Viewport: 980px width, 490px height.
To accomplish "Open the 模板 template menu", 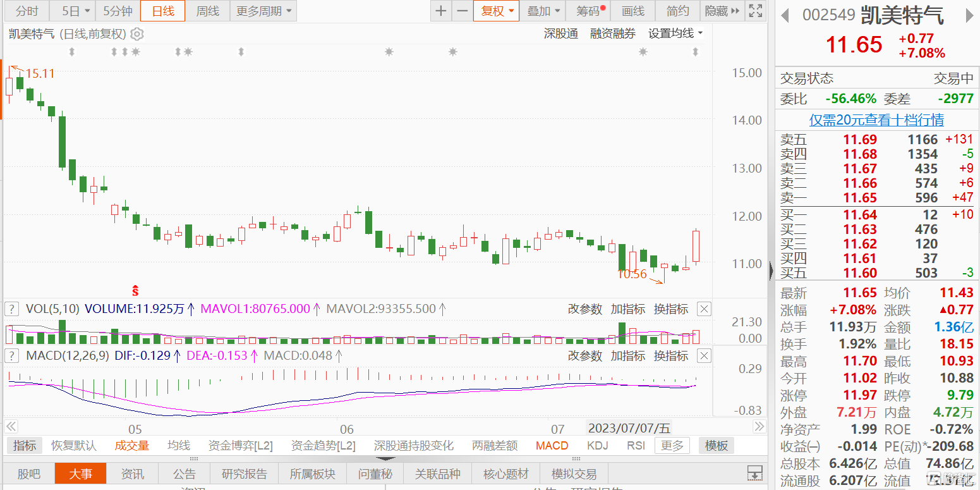I will (717, 446).
